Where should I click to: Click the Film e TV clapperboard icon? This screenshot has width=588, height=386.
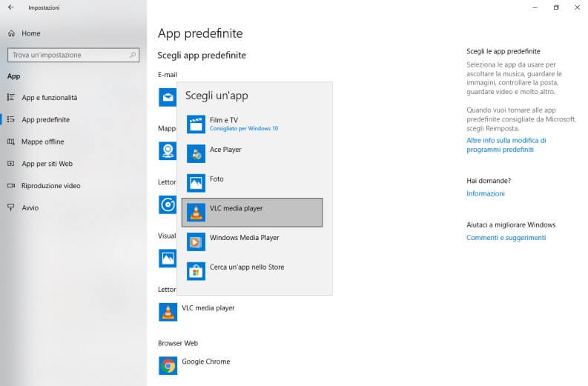click(x=196, y=124)
